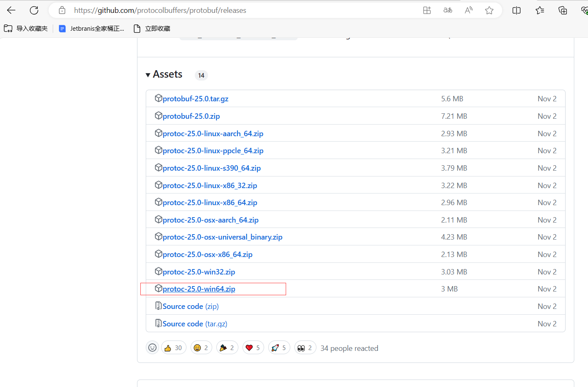
Task: Click package icon beside protoc-25.0-linux-s390_64.zip
Action: pos(158,167)
